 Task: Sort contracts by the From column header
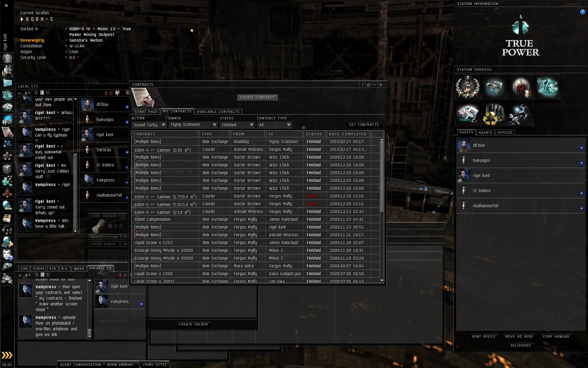click(248, 134)
